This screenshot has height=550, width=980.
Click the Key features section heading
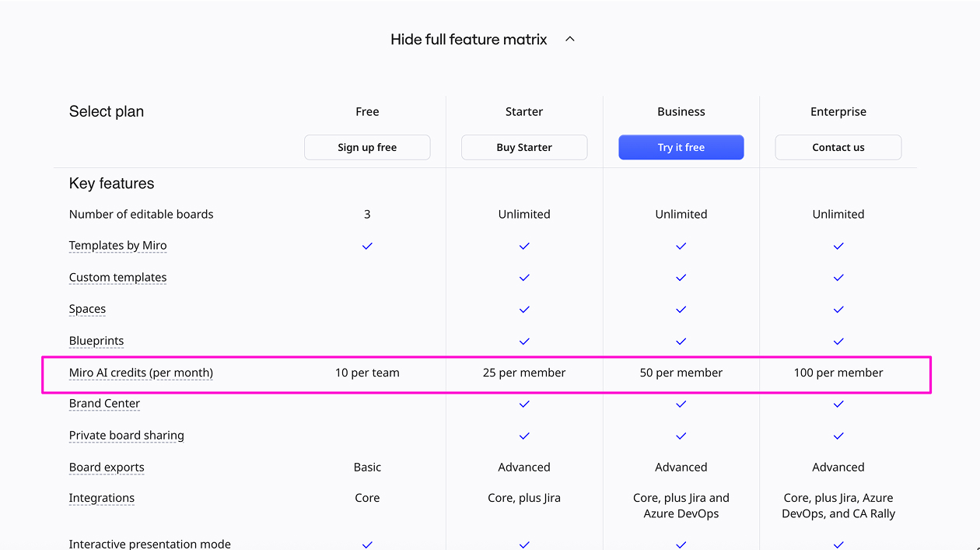coord(112,184)
